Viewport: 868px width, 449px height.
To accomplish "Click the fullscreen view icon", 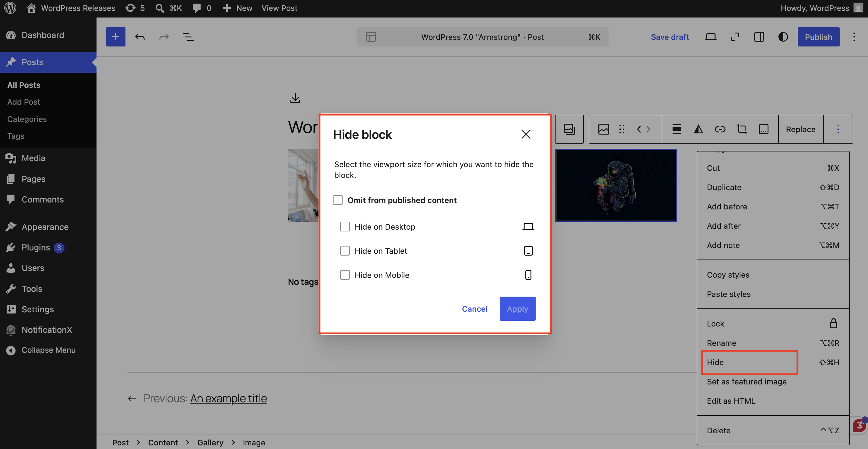I will point(735,37).
